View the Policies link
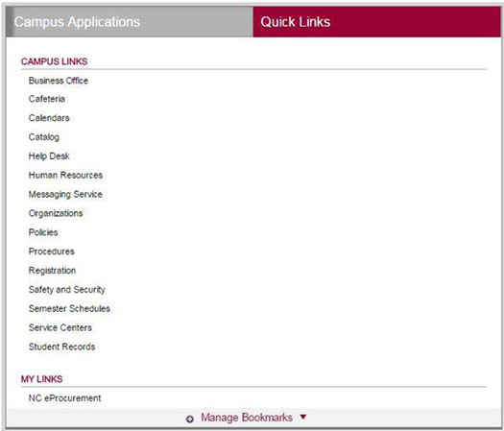 click(x=43, y=232)
